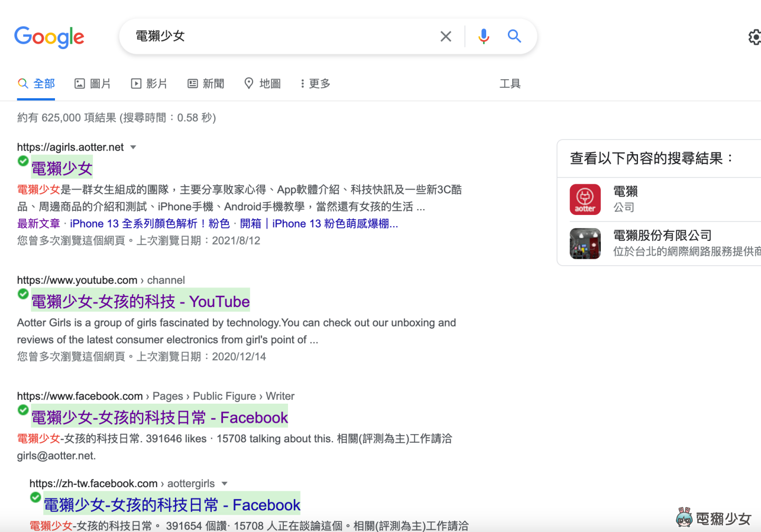Click green check badge beside 電獺少女 result

pyautogui.click(x=23, y=161)
